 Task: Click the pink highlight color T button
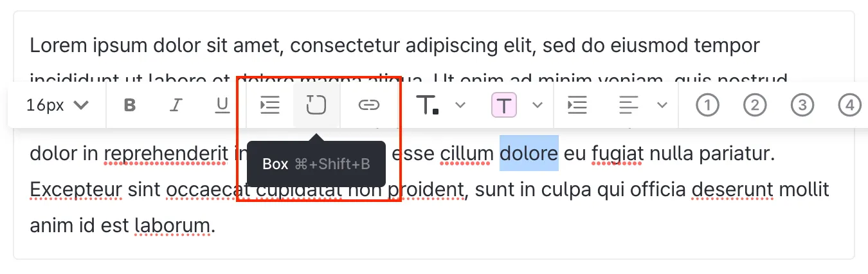click(504, 105)
